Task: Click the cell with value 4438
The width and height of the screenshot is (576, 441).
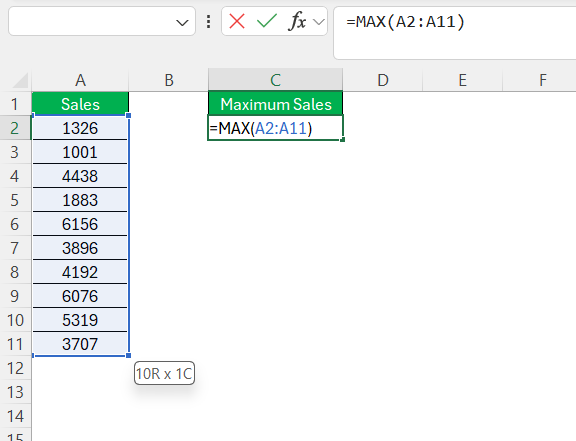Action: point(80,176)
